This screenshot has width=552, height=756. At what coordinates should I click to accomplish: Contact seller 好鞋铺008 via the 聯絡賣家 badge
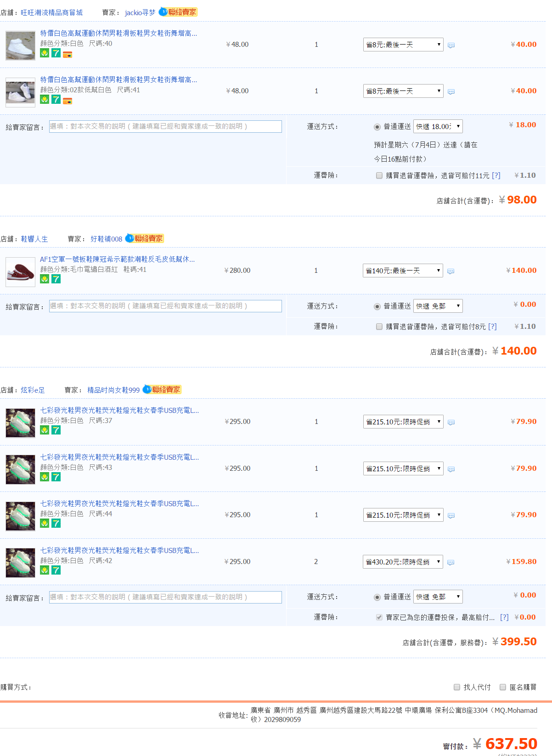[145, 238]
